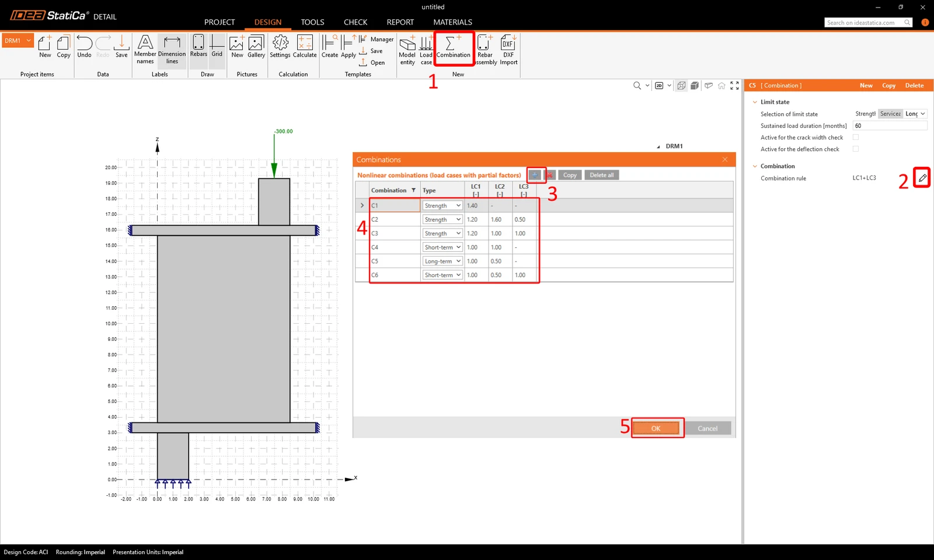Screen dimensions: 934x560
Task: Create a new project item
Action: pyautogui.click(x=45, y=46)
